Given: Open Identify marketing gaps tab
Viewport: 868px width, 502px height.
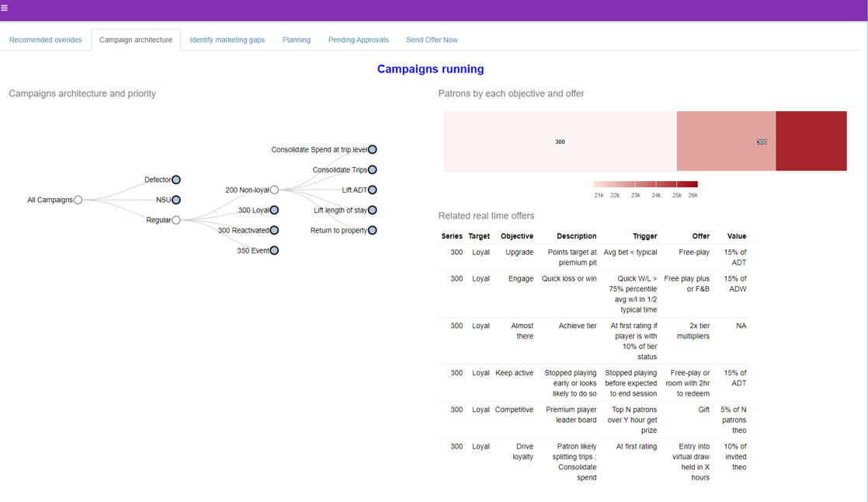Looking at the screenshot, I should (x=227, y=40).
